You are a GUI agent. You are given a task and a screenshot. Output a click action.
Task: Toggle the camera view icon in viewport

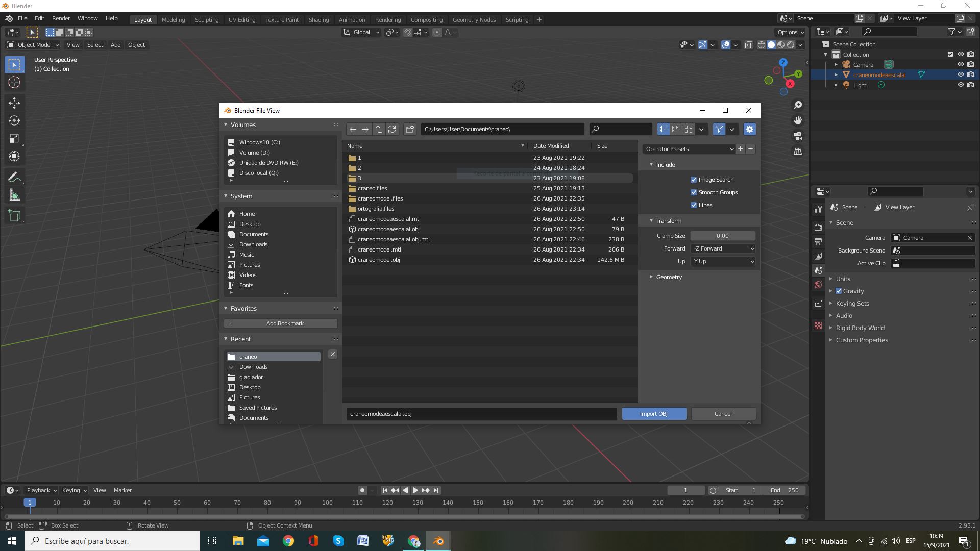point(797,136)
